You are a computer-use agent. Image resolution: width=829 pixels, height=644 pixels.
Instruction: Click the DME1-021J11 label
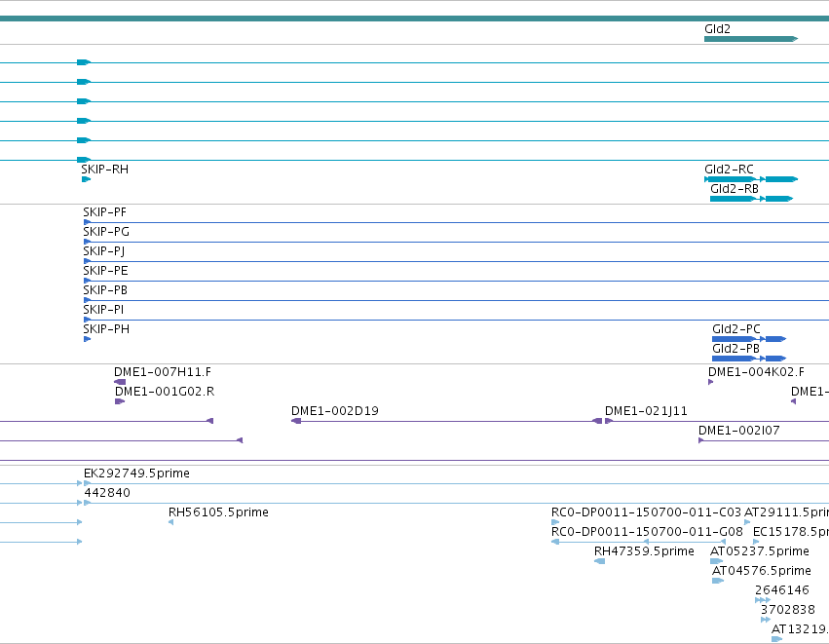pyautogui.click(x=646, y=411)
